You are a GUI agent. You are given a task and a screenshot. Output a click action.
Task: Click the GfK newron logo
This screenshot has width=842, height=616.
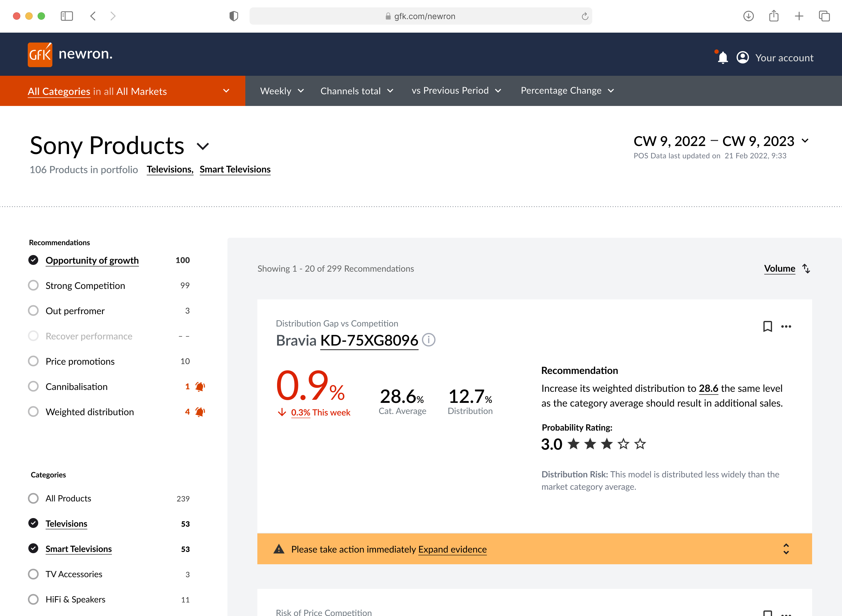40,55
